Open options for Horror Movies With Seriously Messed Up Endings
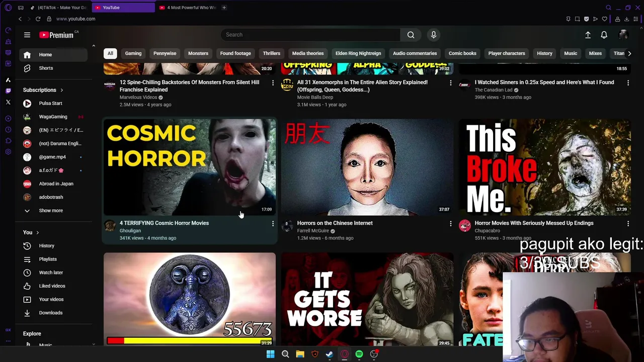The image size is (644, 362). [628, 223]
